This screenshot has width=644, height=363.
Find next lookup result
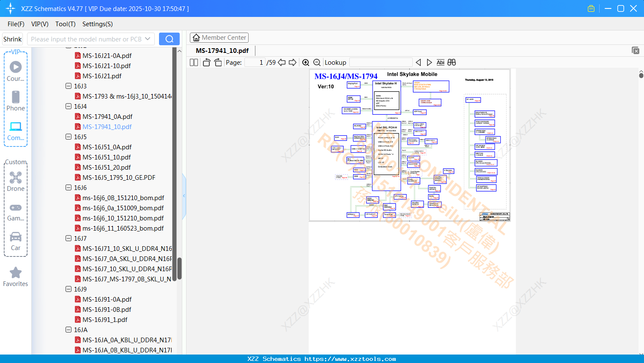pos(429,63)
